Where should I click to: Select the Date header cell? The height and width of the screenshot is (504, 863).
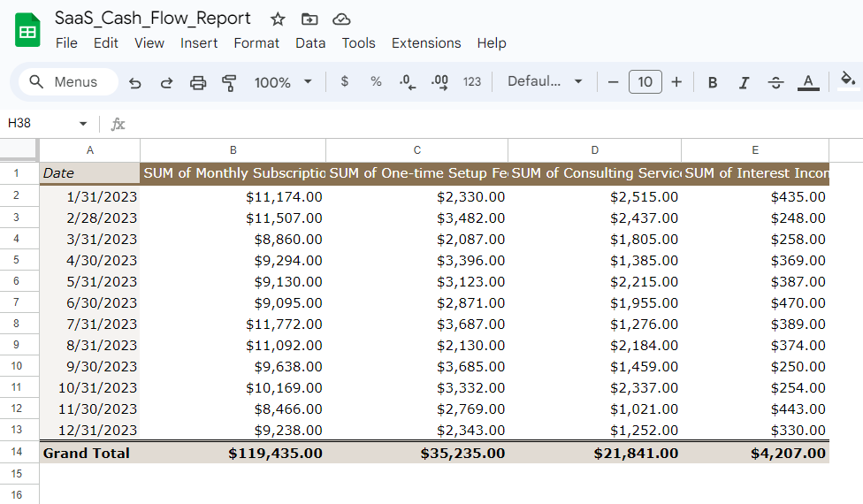[x=89, y=173]
